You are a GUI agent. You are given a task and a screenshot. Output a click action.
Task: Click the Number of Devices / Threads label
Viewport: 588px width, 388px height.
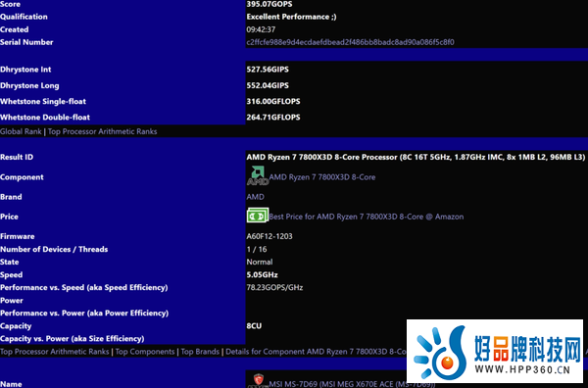tap(54, 249)
